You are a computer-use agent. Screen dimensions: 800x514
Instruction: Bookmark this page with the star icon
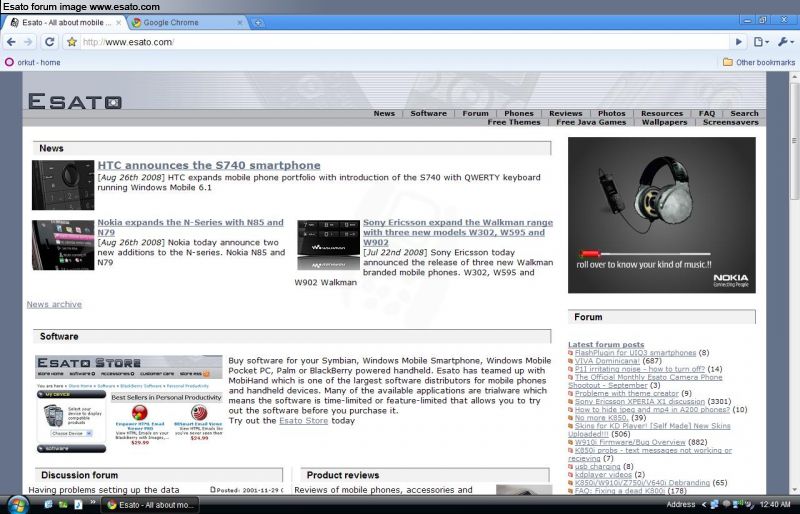(x=72, y=42)
